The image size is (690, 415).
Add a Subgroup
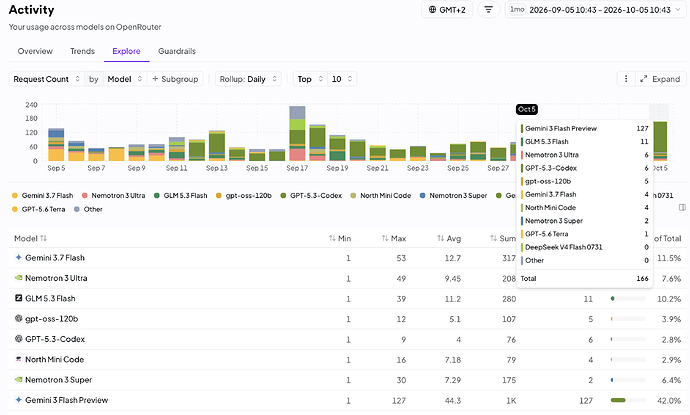click(x=175, y=79)
